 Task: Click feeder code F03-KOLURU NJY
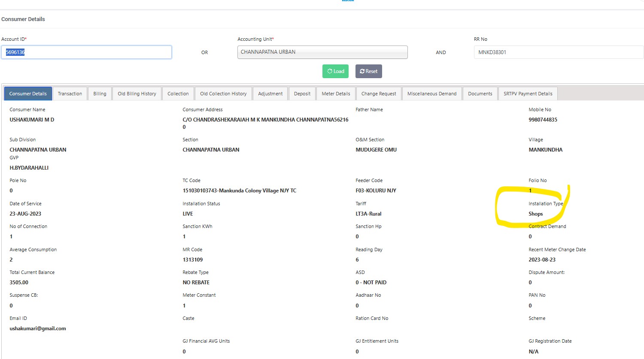[376, 191]
